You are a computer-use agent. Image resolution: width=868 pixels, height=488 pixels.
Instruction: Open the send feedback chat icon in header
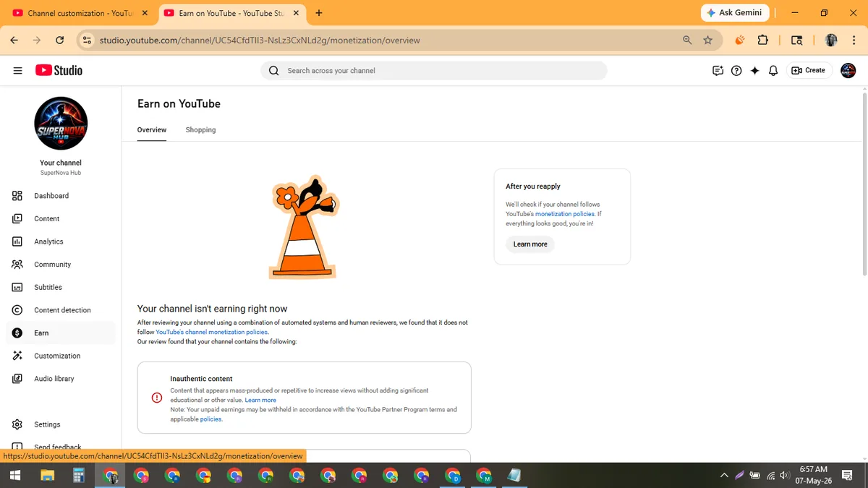[718, 71]
